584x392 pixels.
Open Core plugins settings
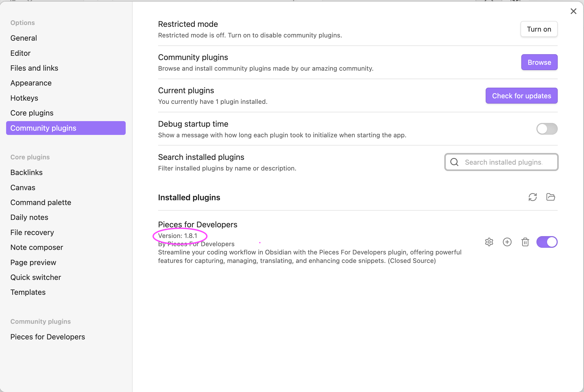click(x=32, y=113)
